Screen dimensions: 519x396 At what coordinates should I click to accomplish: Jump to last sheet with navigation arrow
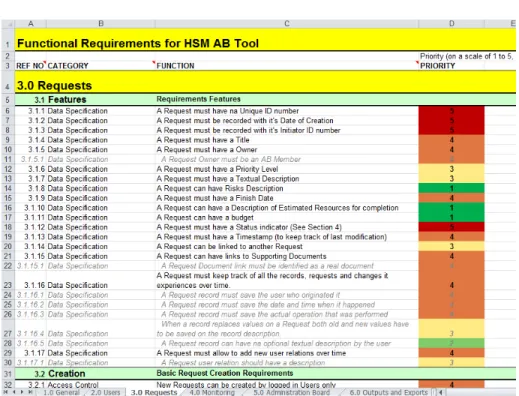30,392
